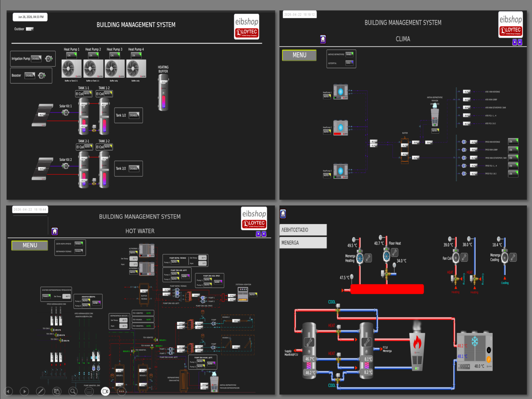Click the red flame boiler icon
Image resolution: width=532 pixels, height=399 pixels.
pyautogui.click(x=417, y=343)
